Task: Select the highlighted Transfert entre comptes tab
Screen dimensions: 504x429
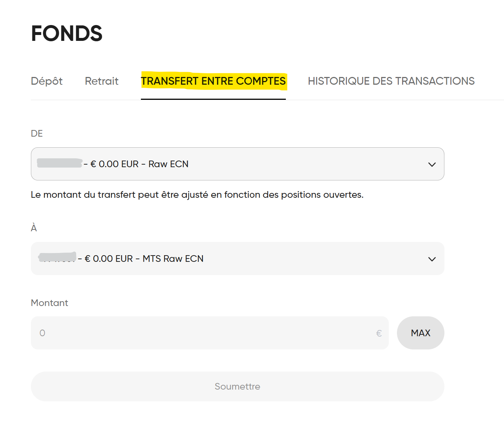Action: (214, 81)
